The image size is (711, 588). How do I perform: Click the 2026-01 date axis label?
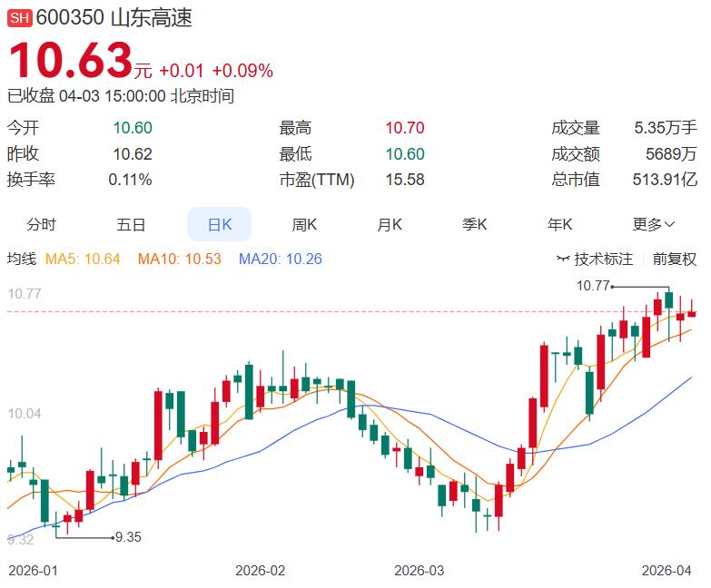pos(33,571)
